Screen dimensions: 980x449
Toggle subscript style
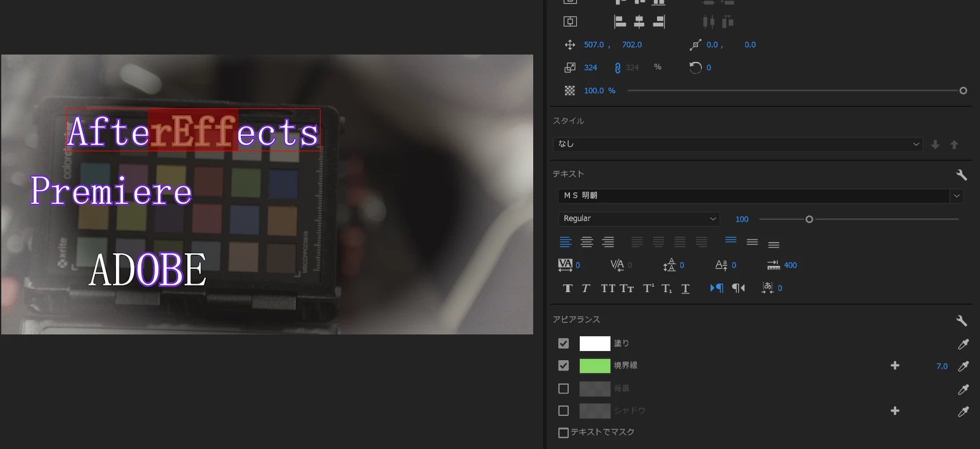[x=667, y=288]
